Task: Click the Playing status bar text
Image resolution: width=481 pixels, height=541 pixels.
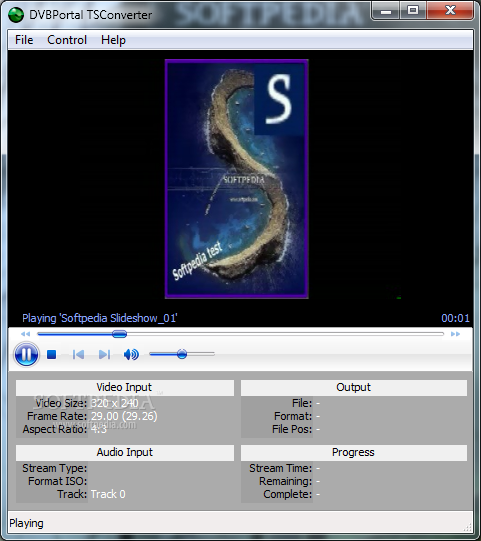Action: (26, 523)
